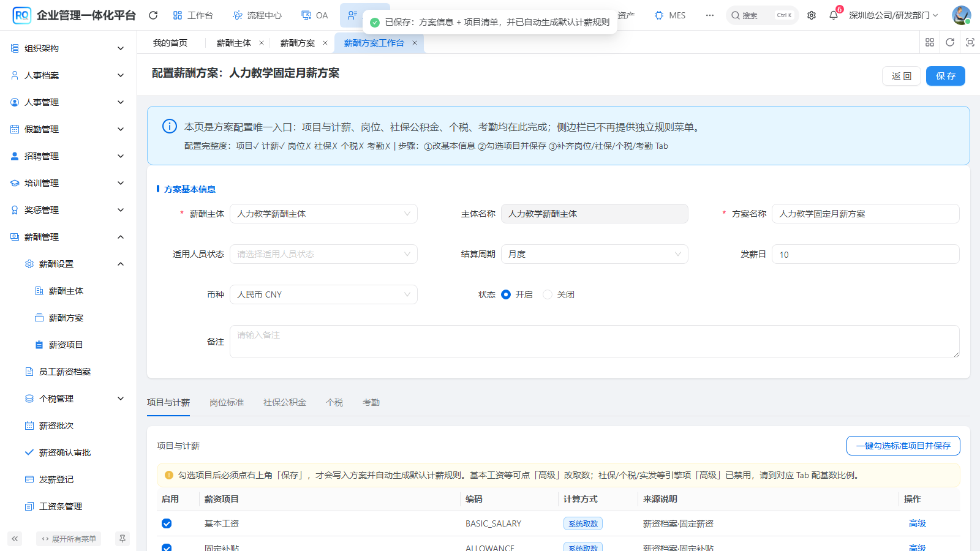The width and height of the screenshot is (980, 551).
Task: Expand the 招聘管理 sidebar menu
Action: [68, 156]
